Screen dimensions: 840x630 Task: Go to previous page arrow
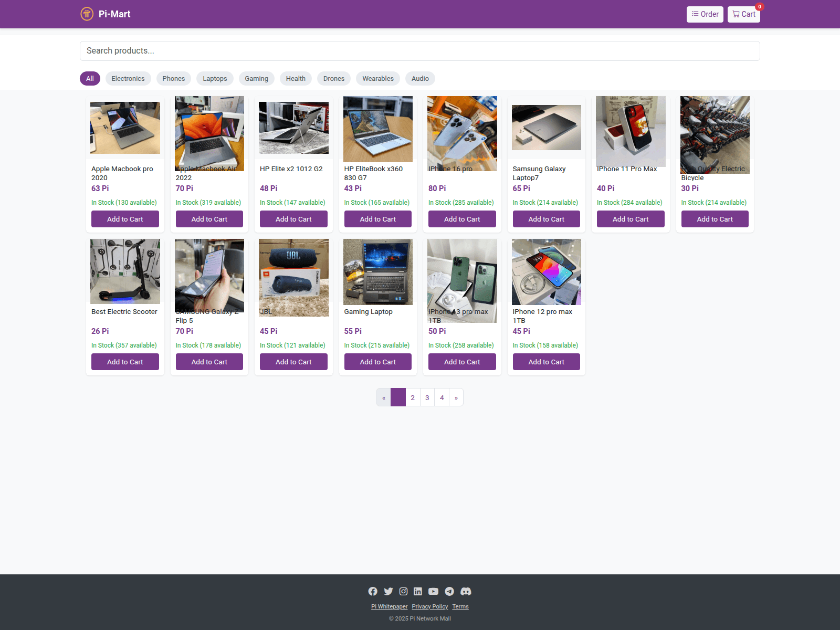tap(384, 397)
